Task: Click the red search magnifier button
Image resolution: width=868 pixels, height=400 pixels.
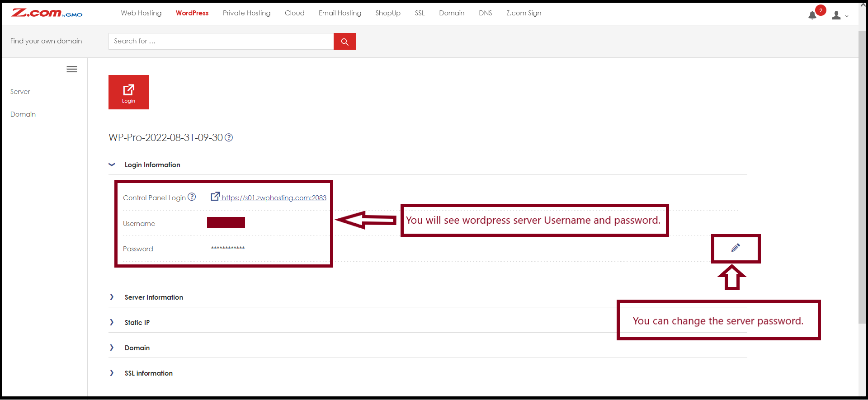Action: (344, 42)
